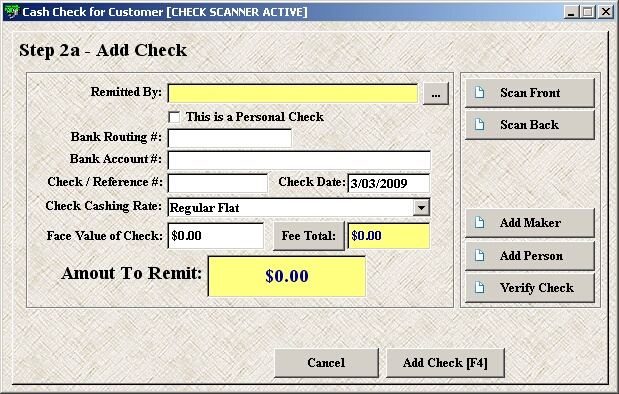This screenshot has width=619, height=394.
Task: Click the Add Check [F4] button
Action: [445, 362]
